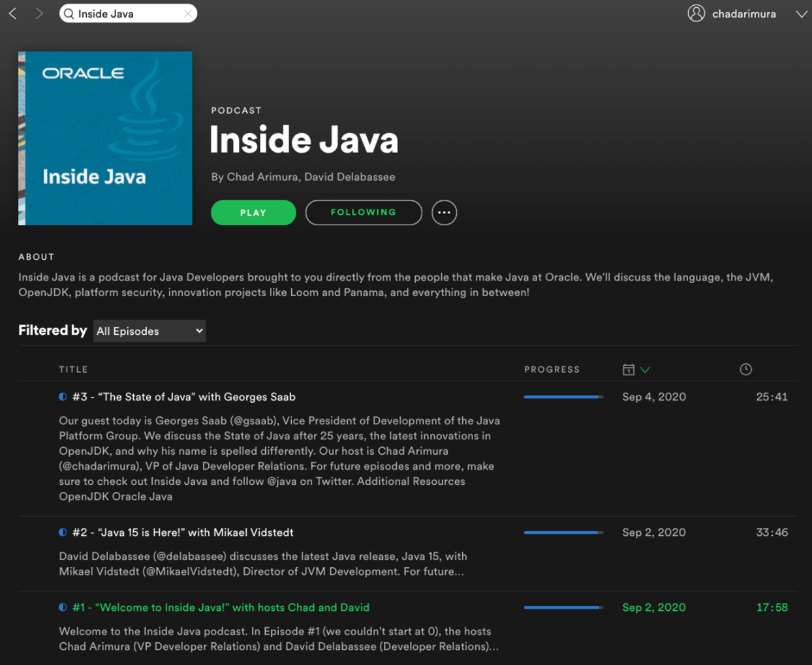Select episode #1 Welcome to Inside Java
This screenshot has height=665, width=812.
(221, 608)
